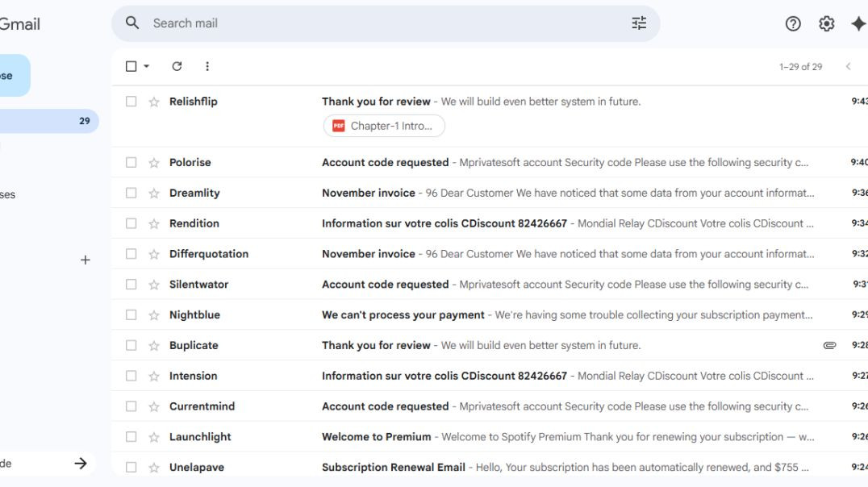Star the Nightblue payment email
Image resolution: width=868 pixels, height=487 pixels.
(152, 314)
